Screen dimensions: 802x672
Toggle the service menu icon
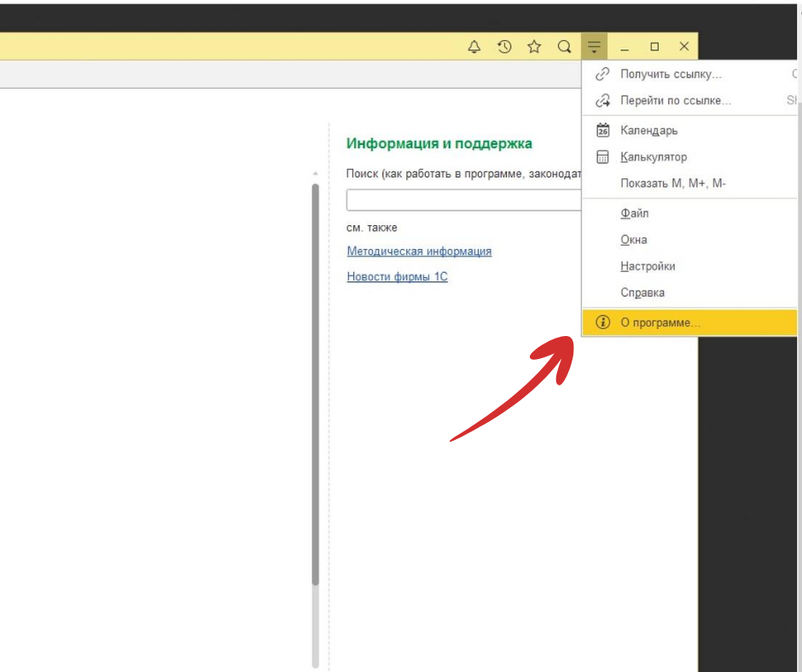(595, 47)
